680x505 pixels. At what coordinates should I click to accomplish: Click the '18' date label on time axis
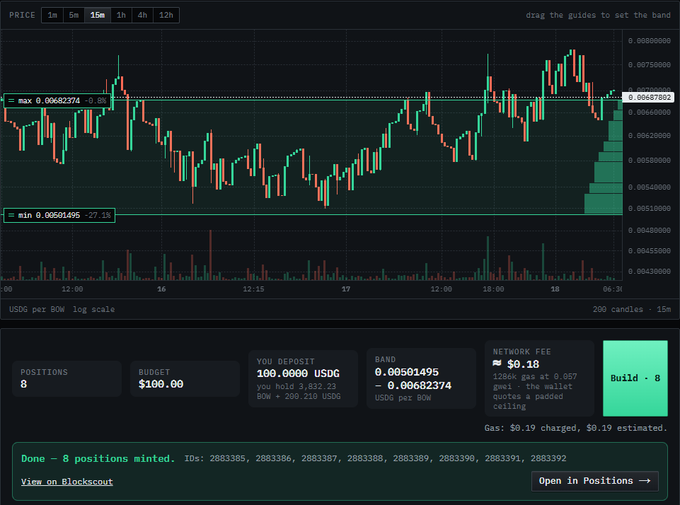pos(555,289)
